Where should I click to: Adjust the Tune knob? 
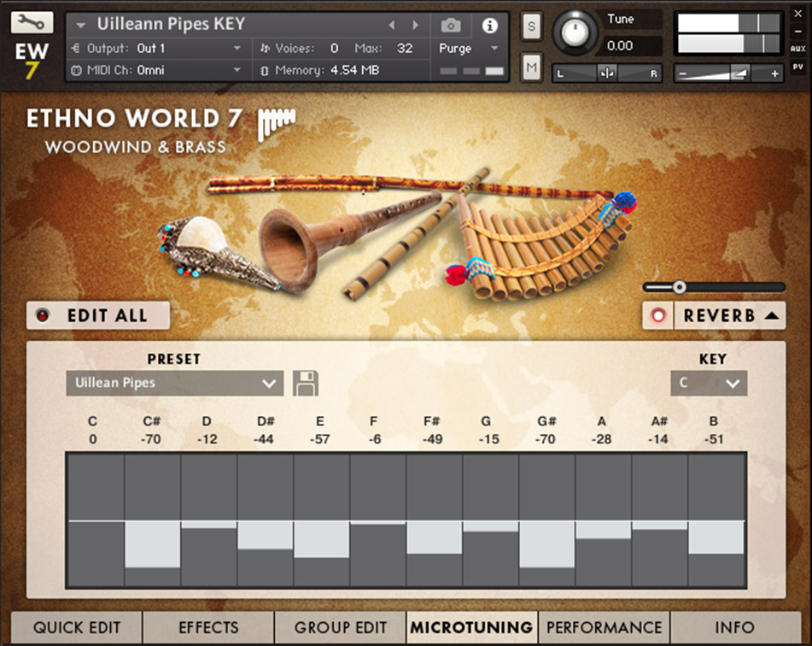(x=575, y=32)
